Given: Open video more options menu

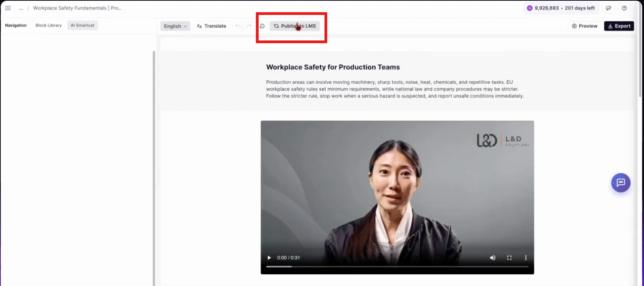Looking at the screenshot, I should 526,258.
